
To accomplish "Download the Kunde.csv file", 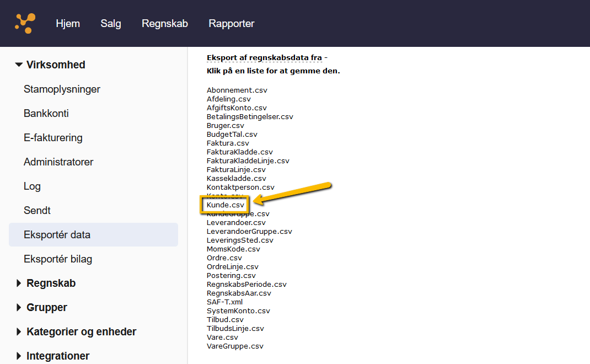I will point(226,205).
